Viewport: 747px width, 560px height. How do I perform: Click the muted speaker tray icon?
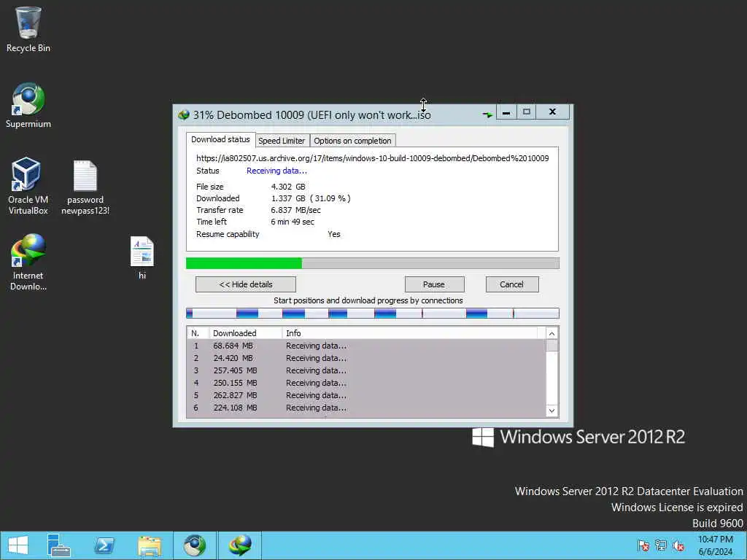tap(678, 545)
